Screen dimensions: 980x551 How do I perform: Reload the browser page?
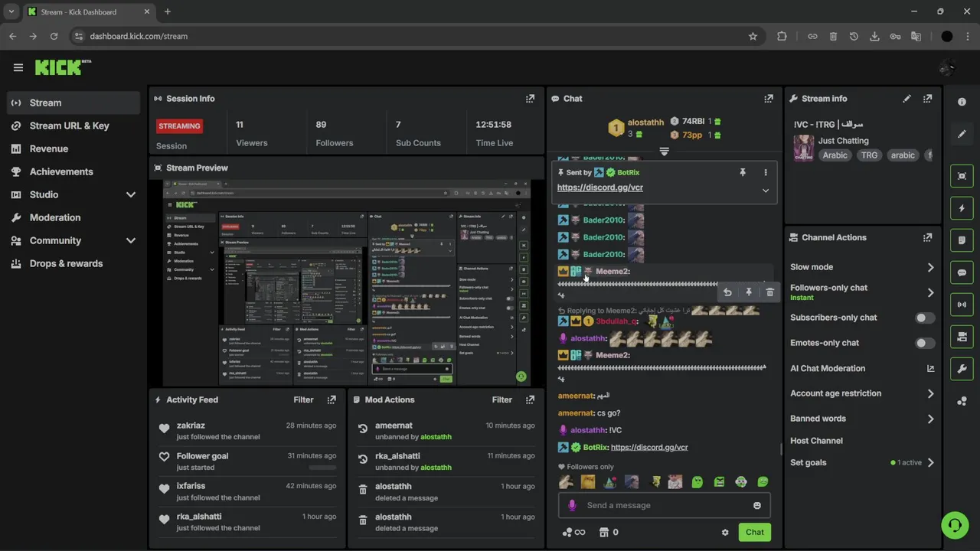pos(54,36)
